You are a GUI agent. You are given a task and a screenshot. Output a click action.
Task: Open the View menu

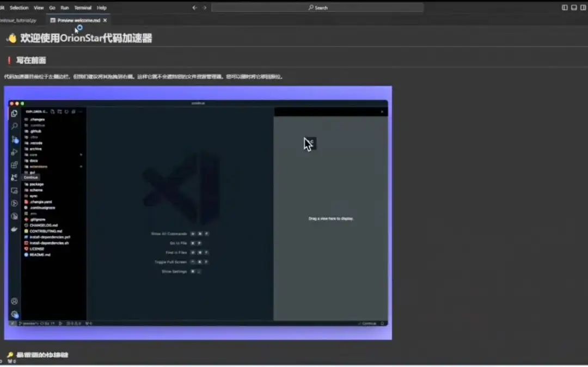point(39,8)
